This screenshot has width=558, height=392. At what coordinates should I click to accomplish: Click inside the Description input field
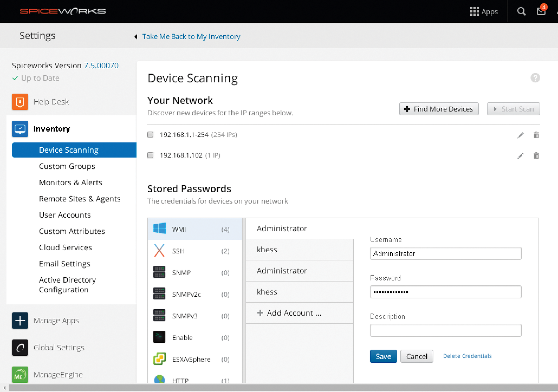(x=446, y=330)
